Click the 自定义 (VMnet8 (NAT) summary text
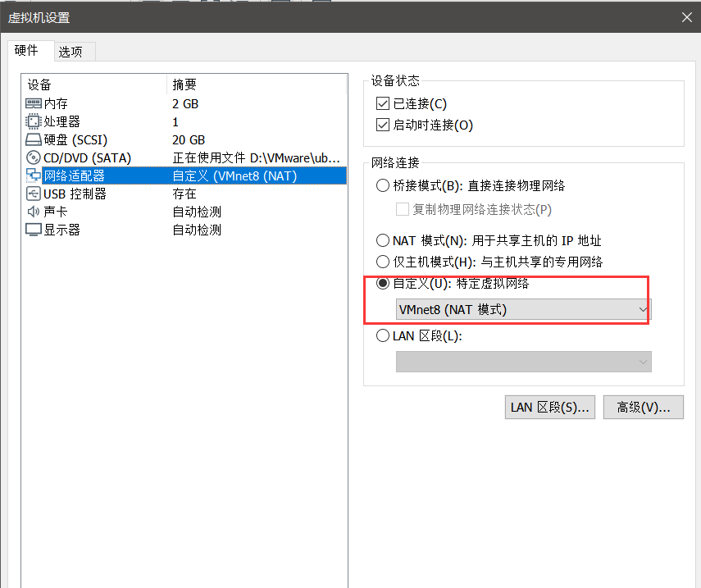This screenshot has height=588, width=701. click(234, 175)
